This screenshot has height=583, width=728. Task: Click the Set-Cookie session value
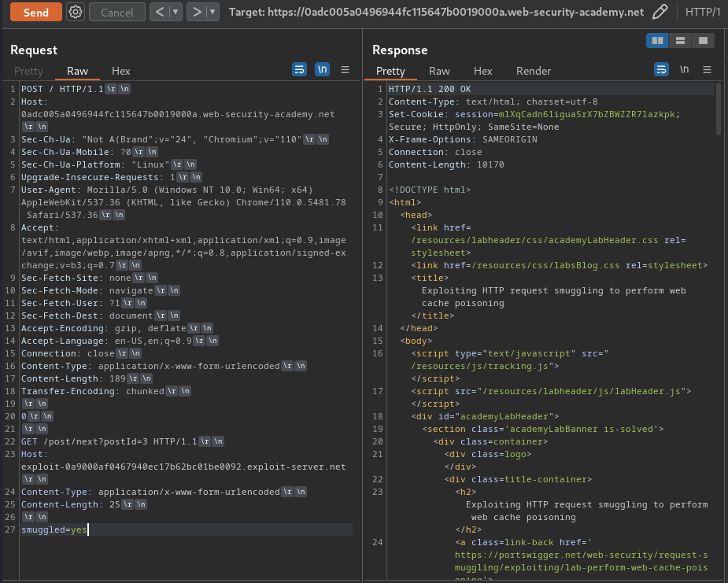coord(589,114)
